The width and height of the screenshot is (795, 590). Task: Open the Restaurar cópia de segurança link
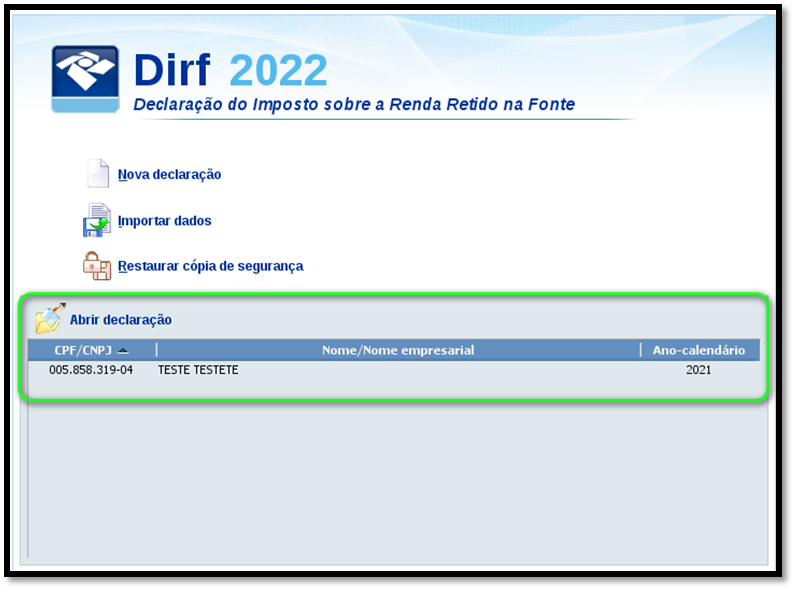coord(210,266)
